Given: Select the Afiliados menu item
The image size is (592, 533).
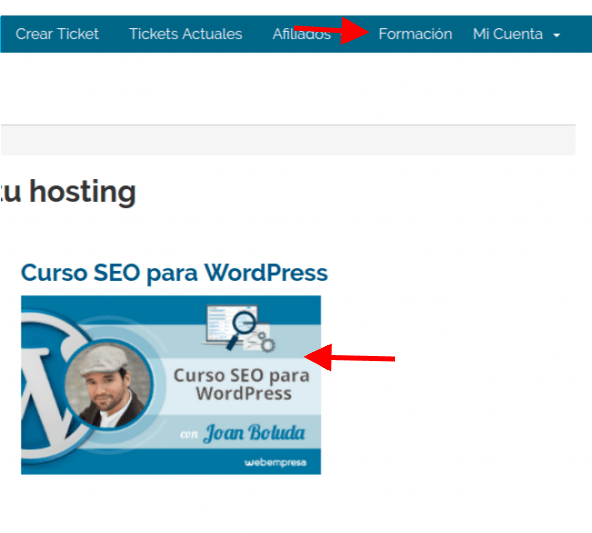Looking at the screenshot, I should pyautogui.click(x=301, y=34).
